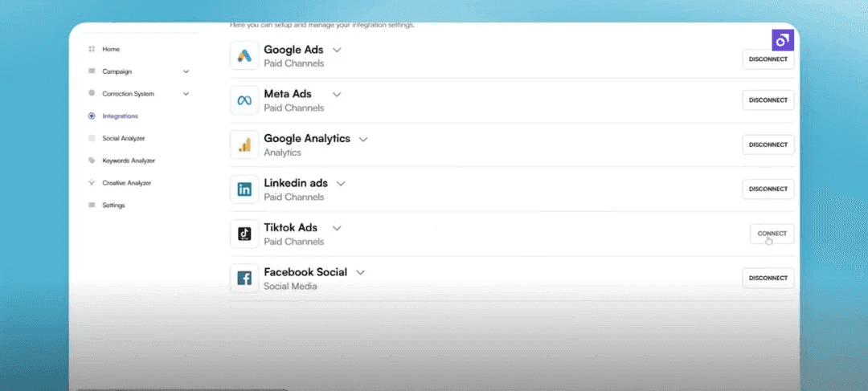This screenshot has height=391, width=868.
Task: Click the Google Analytics title text
Action: pyautogui.click(x=307, y=138)
